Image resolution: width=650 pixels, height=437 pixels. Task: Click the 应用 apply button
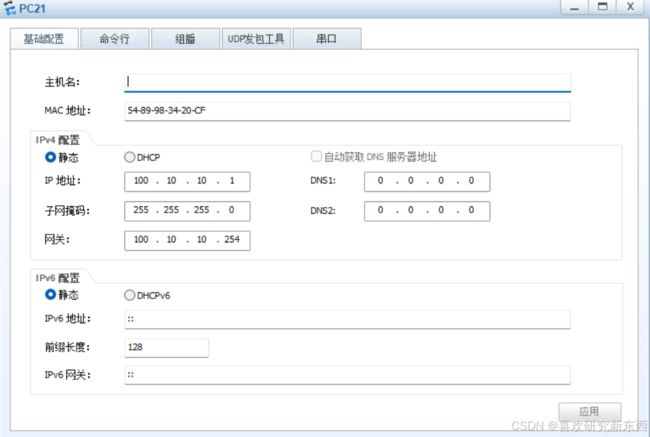point(589,412)
